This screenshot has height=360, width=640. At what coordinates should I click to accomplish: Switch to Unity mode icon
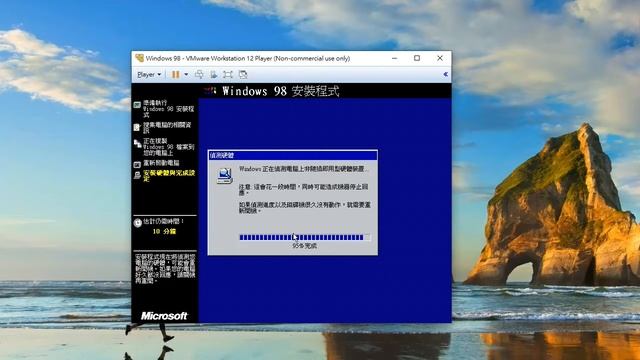[243, 75]
